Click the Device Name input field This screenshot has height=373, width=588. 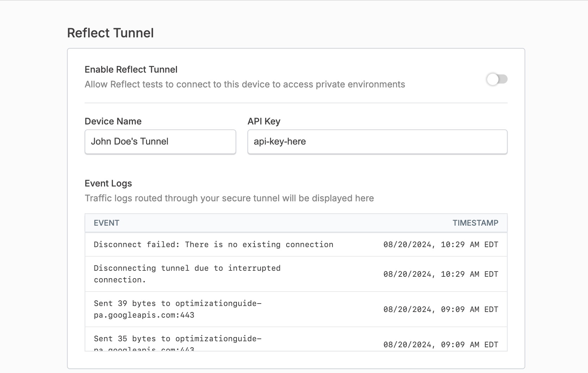coord(160,142)
